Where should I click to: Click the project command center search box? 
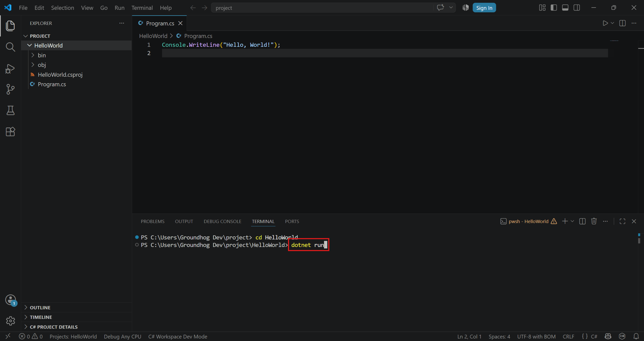322,8
